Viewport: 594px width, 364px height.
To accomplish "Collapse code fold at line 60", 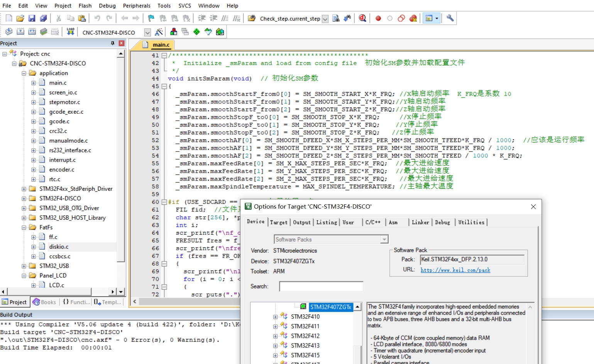I will (164, 202).
